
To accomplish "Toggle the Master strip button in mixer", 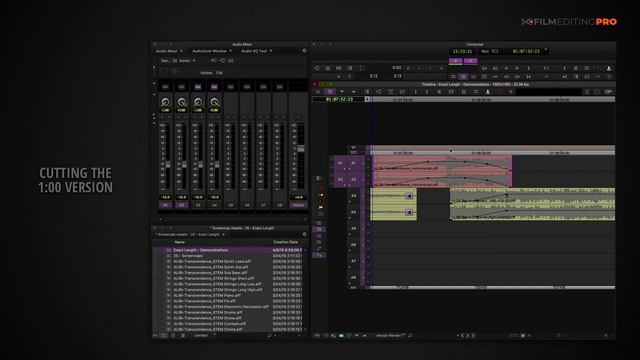I will [x=298, y=205].
